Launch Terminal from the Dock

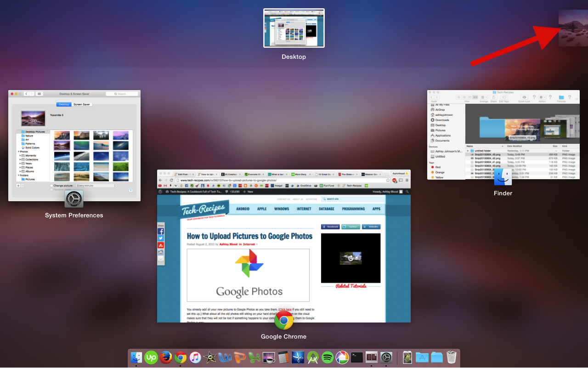coord(357,357)
